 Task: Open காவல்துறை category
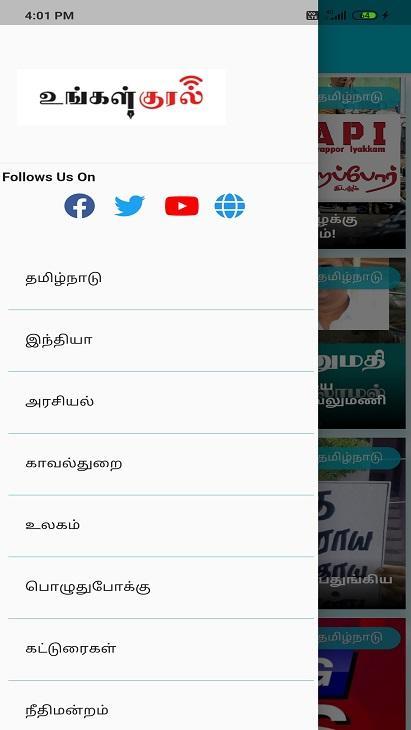161,464
